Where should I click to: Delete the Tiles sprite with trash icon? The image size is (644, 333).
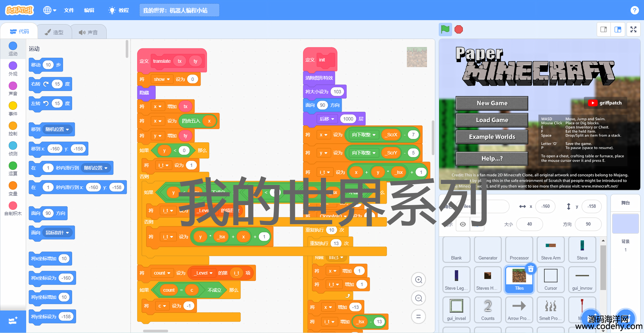[x=531, y=269]
